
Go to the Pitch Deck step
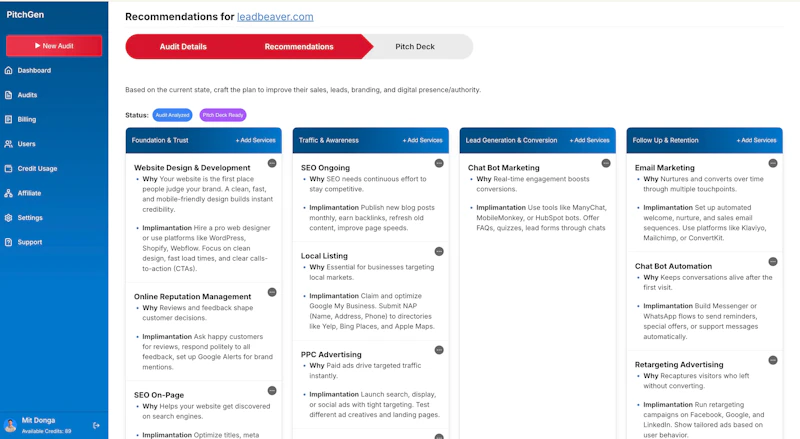click(415, 46)
